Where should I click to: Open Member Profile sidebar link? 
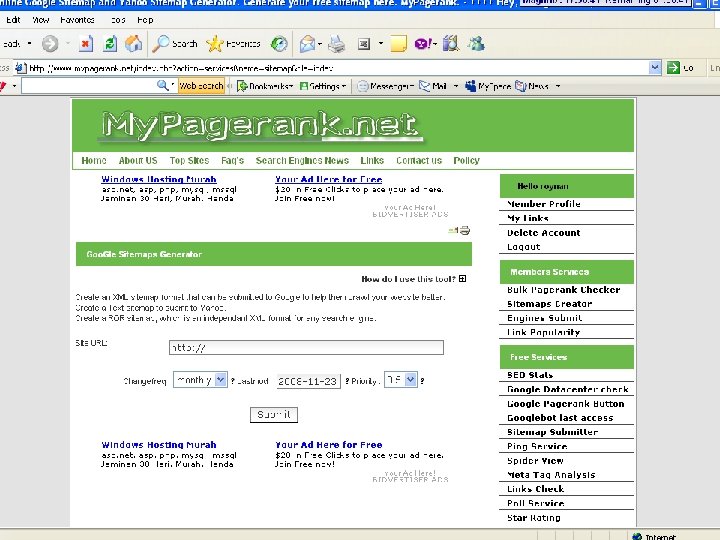pos(544,204)
